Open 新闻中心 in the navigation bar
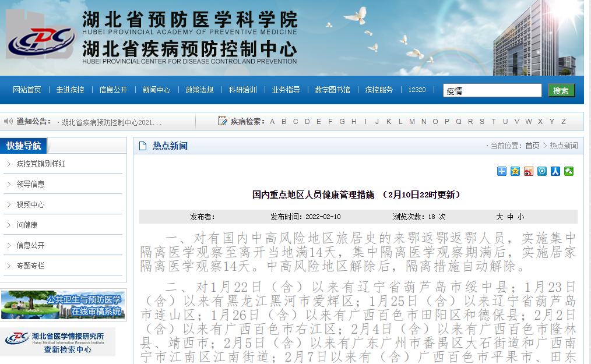Image resolution: width=591 pixels, height=364 pixels. 156,90
